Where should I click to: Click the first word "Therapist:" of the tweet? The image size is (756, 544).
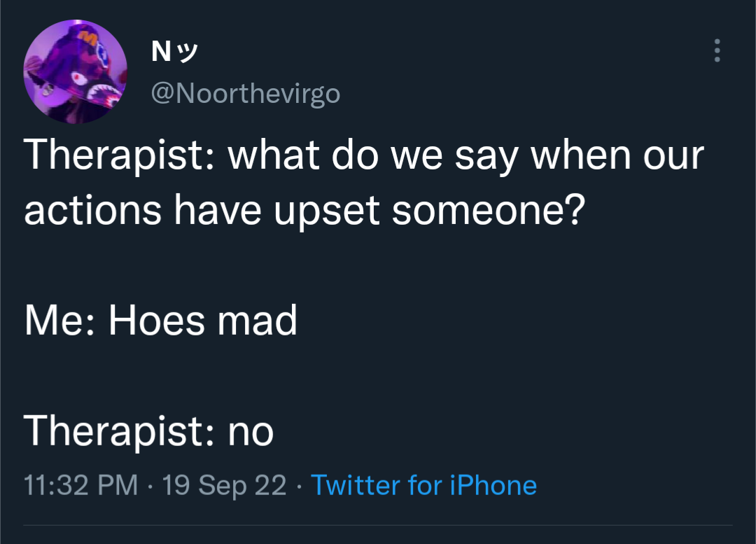118,155
